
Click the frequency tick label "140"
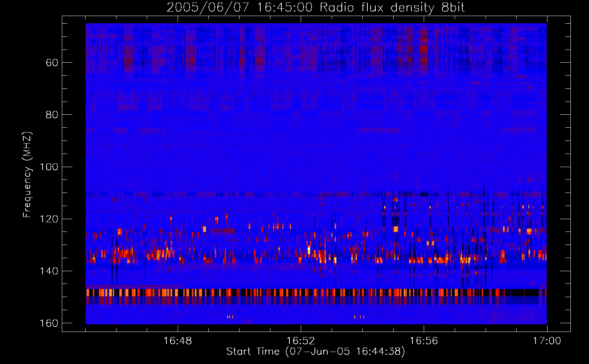[49, 271]
